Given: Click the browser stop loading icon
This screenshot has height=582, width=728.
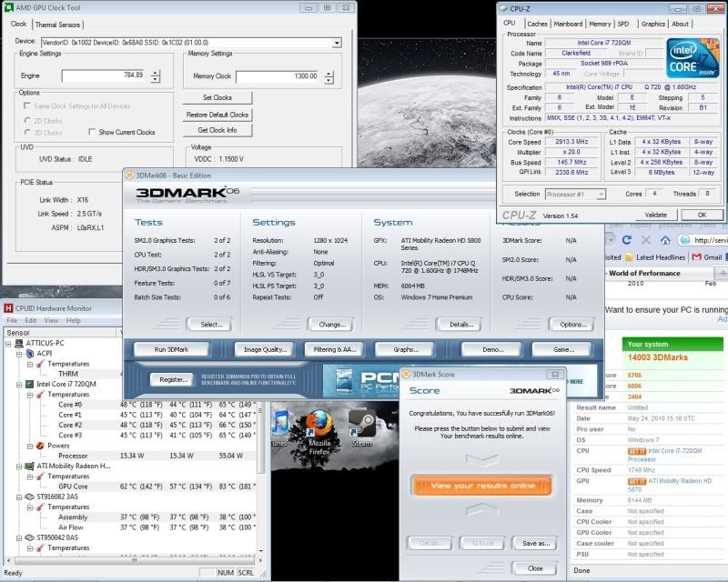Looking at the screenshot, I should 646,240.
